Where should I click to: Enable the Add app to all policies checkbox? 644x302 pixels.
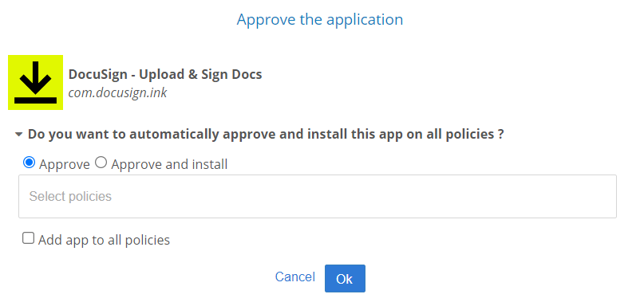(28, 238)
